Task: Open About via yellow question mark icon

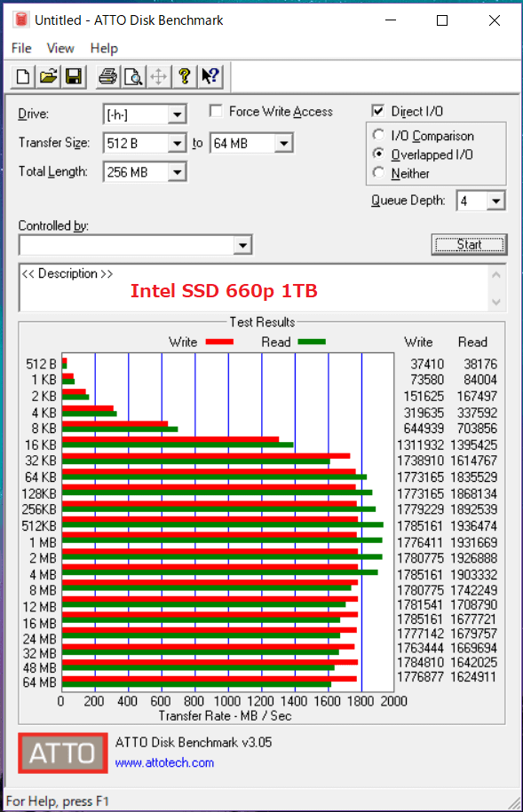Action: click(x=184, y=76)
